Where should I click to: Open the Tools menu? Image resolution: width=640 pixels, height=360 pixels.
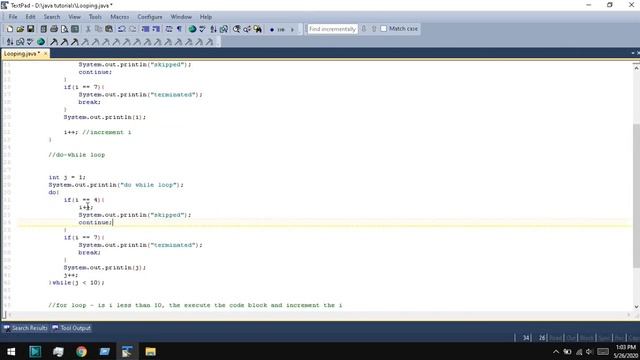pyautogui.click(x=95, y=17)
